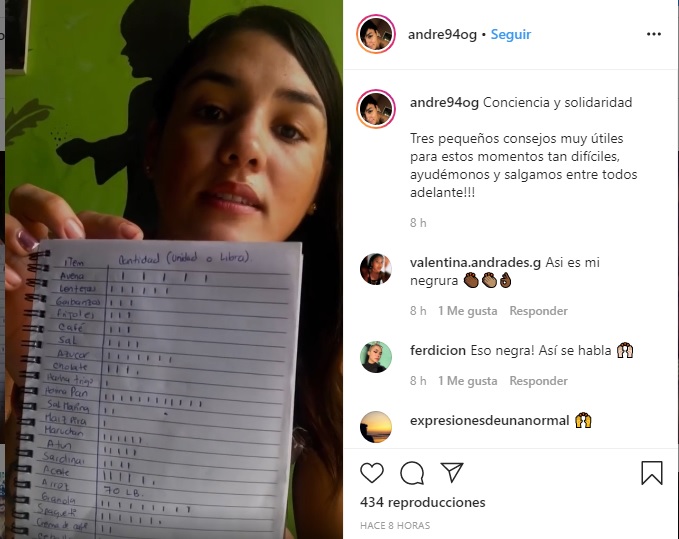This screenshot has height=539, width=679.
Task: Visit ferdicion username link
Action: (x=438, y=350)
